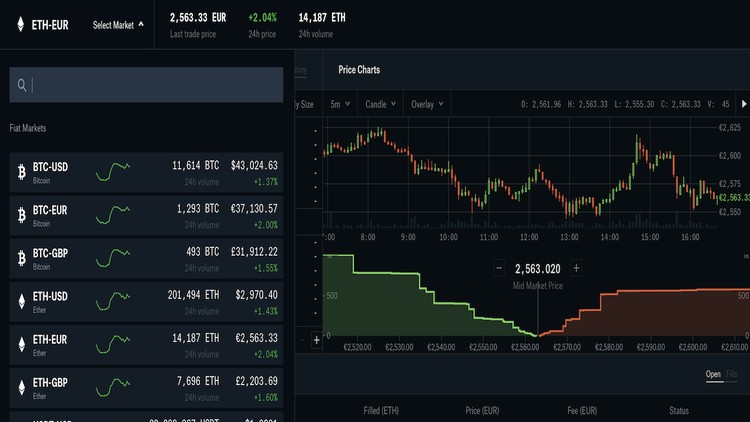Click the £31,912.22 BTC-GBP price
The image size is (750, 422).
click(254, 252)
